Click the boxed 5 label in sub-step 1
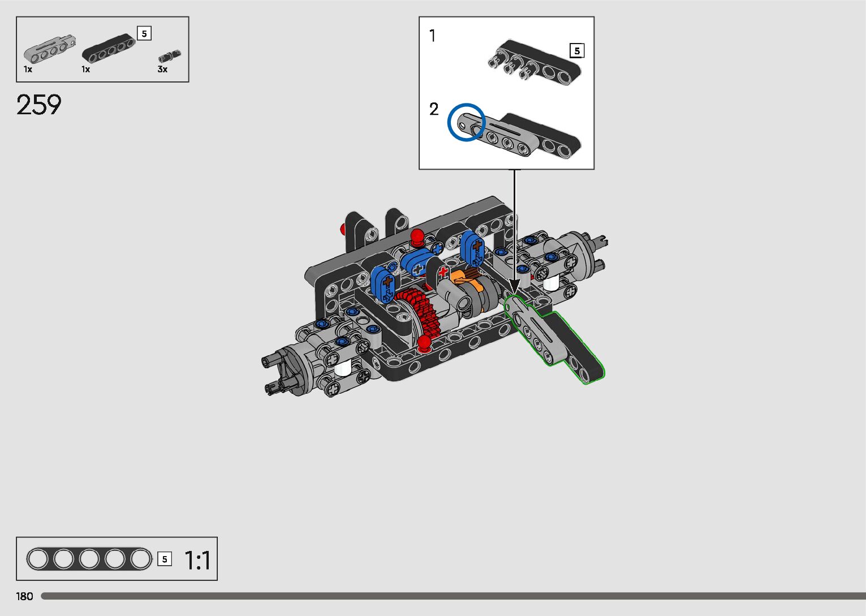The image size is (866, 616). point(576,51)
